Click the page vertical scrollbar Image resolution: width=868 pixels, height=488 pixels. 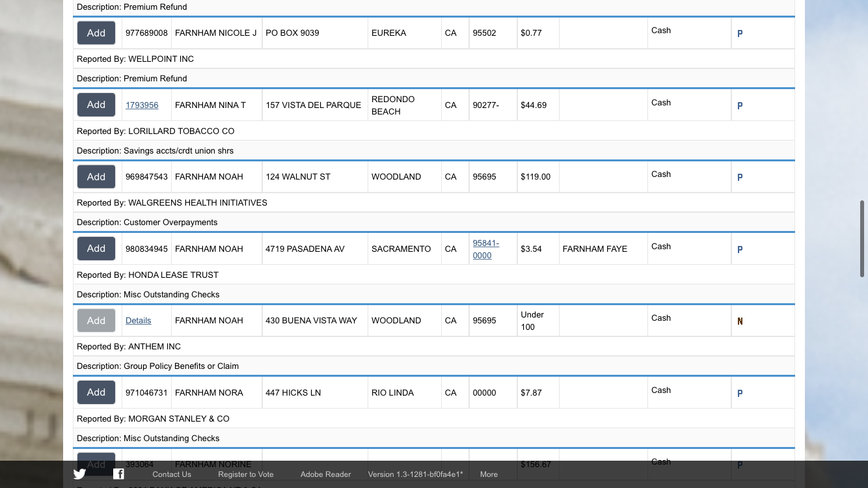(862, 239)
